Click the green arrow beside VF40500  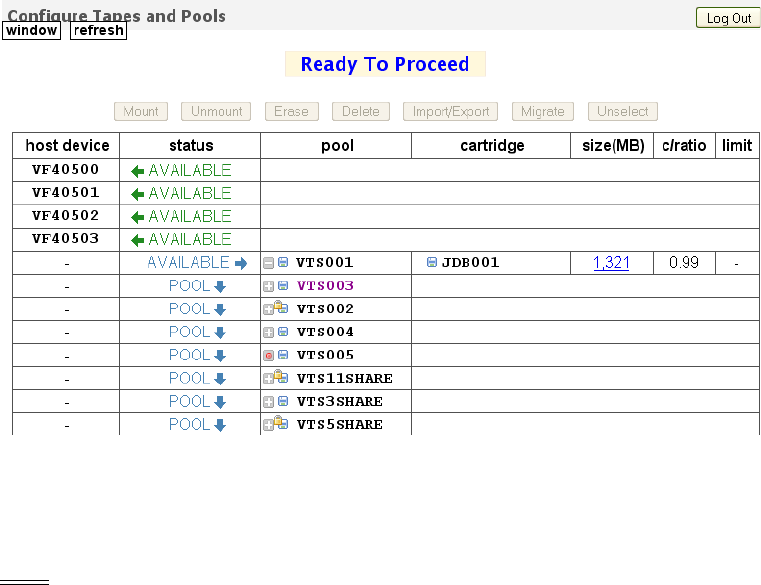[x=137, y=171]
